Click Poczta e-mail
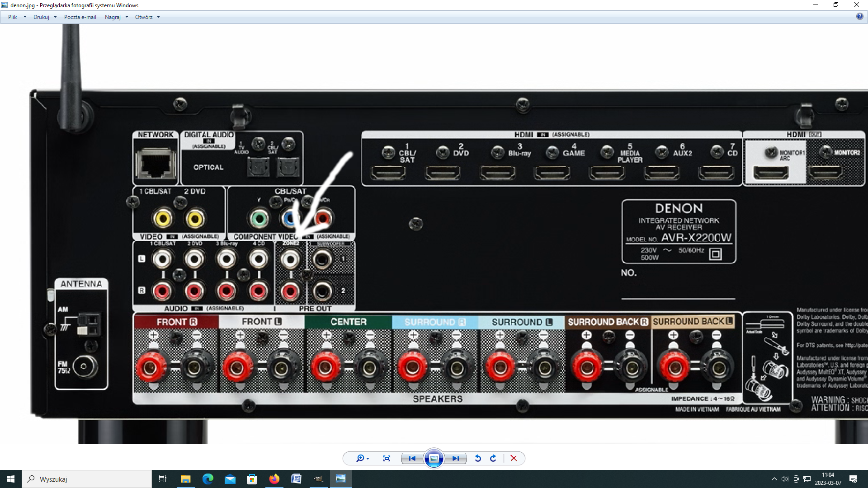 coord(80,17)
